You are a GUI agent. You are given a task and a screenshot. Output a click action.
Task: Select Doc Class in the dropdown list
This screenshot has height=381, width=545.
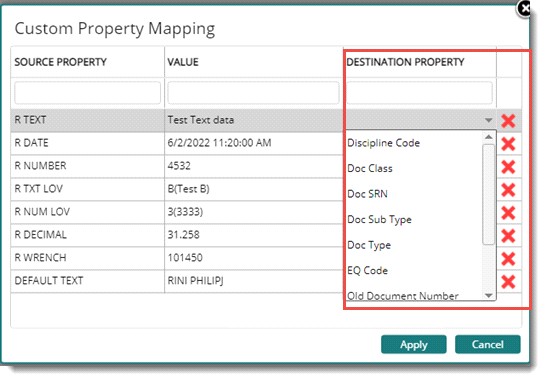click(370, 168)
